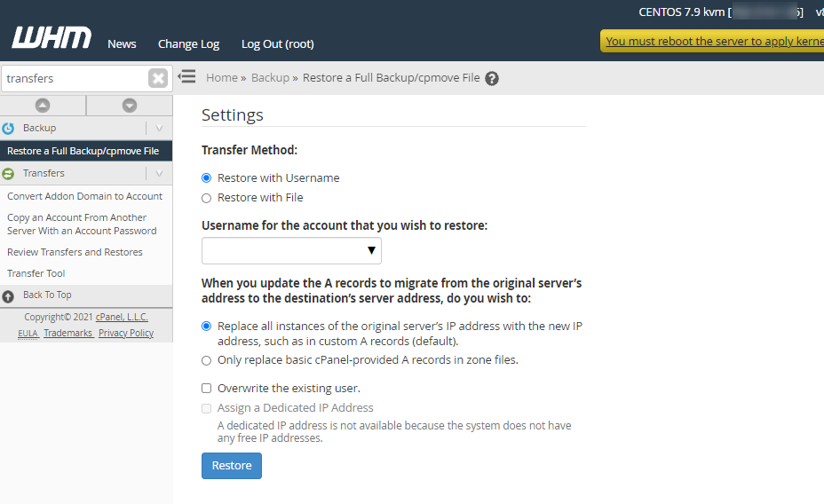Select Only replace basic cPanel-provided A records
The image size is (824, 504).
point(207,360)
